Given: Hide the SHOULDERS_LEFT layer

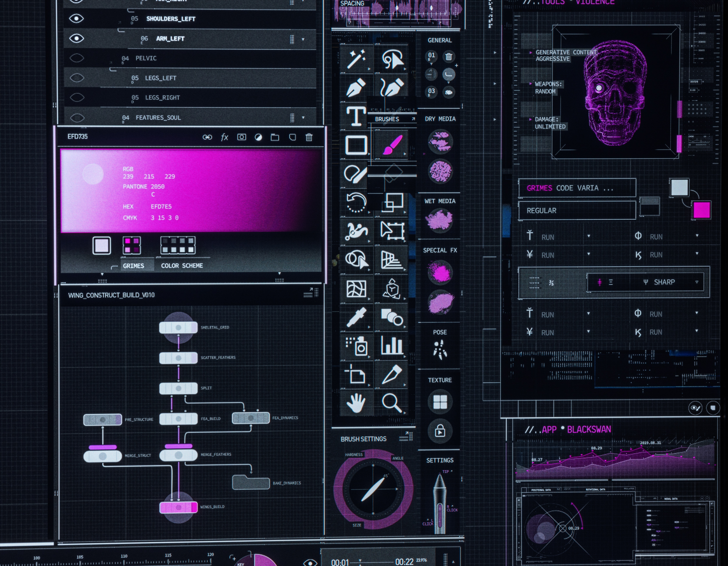Looking at the screenshot, I should 76,19.
